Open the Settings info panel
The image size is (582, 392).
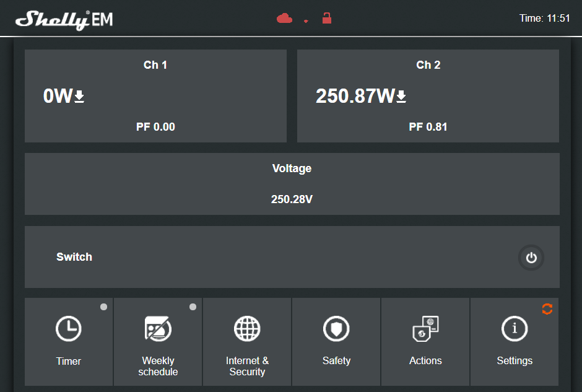point(515,342)
